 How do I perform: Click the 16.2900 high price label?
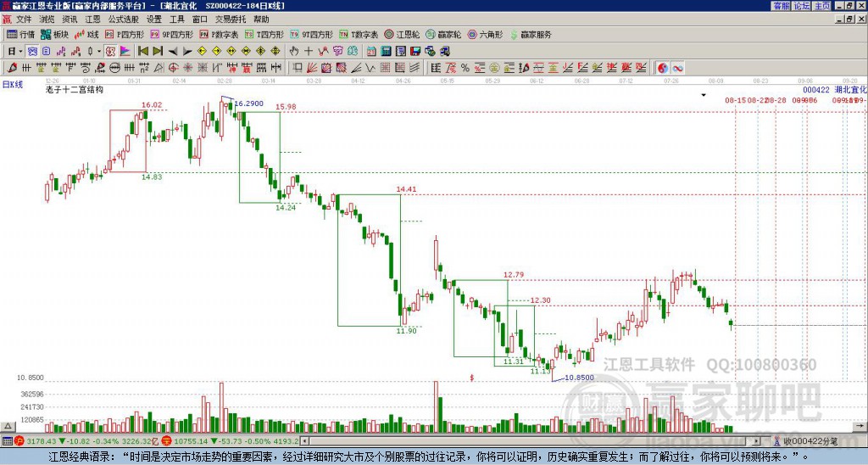248,104
